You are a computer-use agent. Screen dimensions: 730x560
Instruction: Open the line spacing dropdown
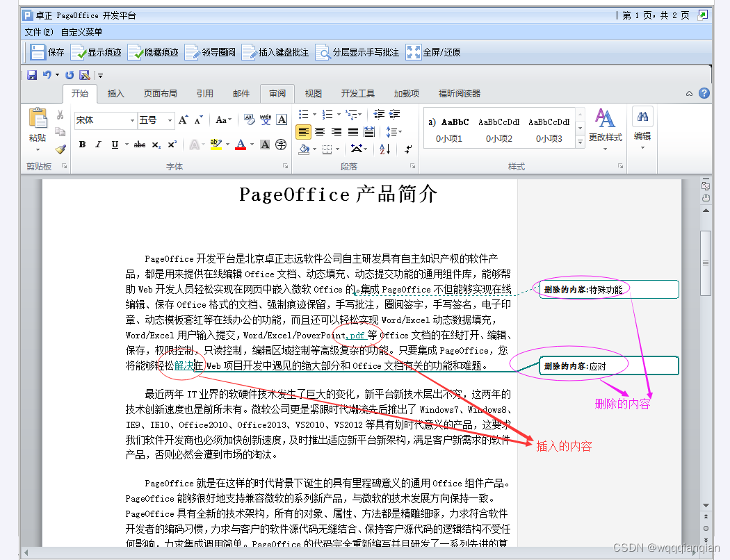(x=394, y=132)
